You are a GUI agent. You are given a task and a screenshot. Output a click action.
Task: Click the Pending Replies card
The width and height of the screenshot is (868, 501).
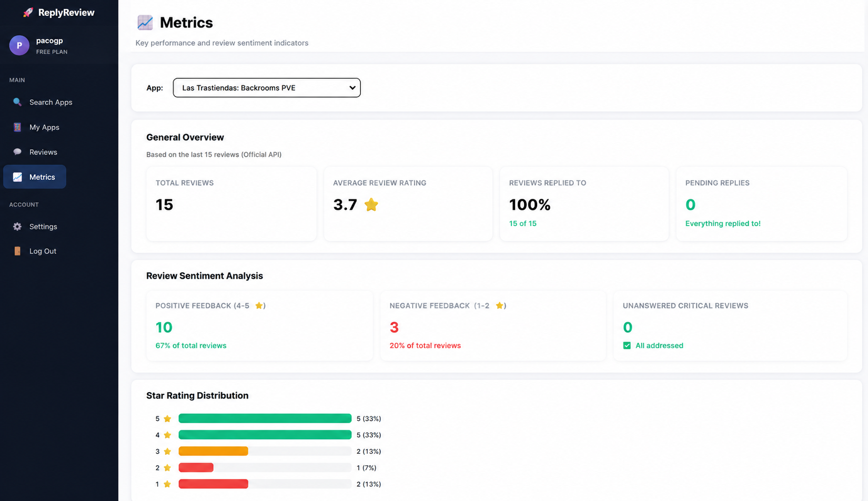tap(762, 204)
